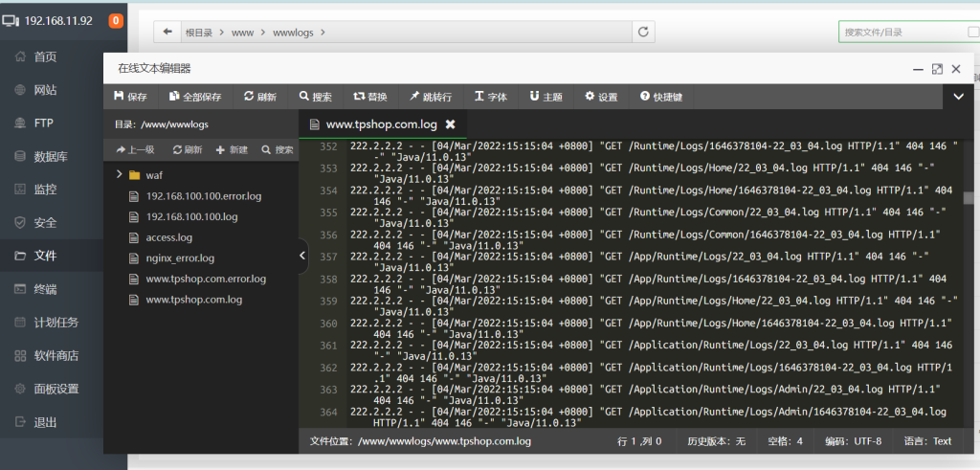Open Terminal from the left sidebar

[x=45, y=289]
